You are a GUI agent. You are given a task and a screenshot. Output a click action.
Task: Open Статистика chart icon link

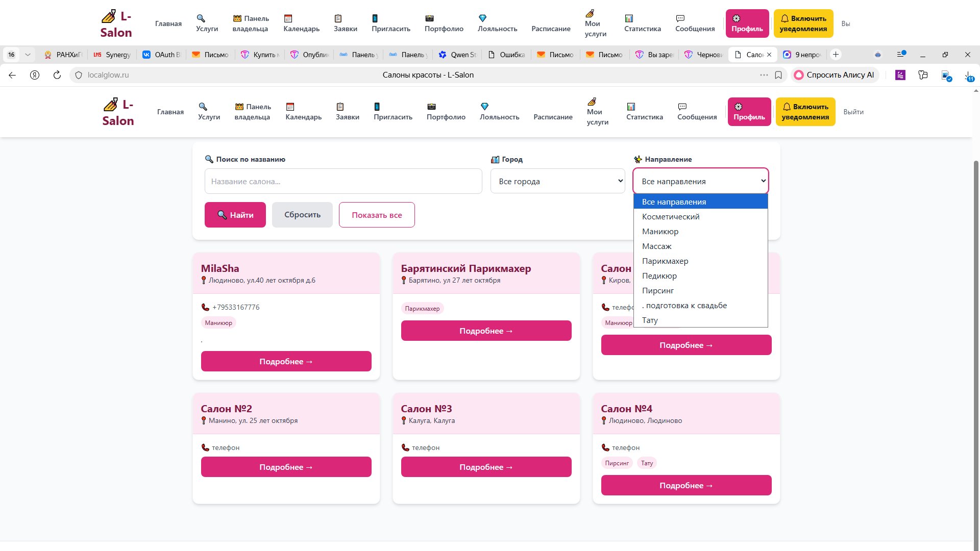pos(644,112)
